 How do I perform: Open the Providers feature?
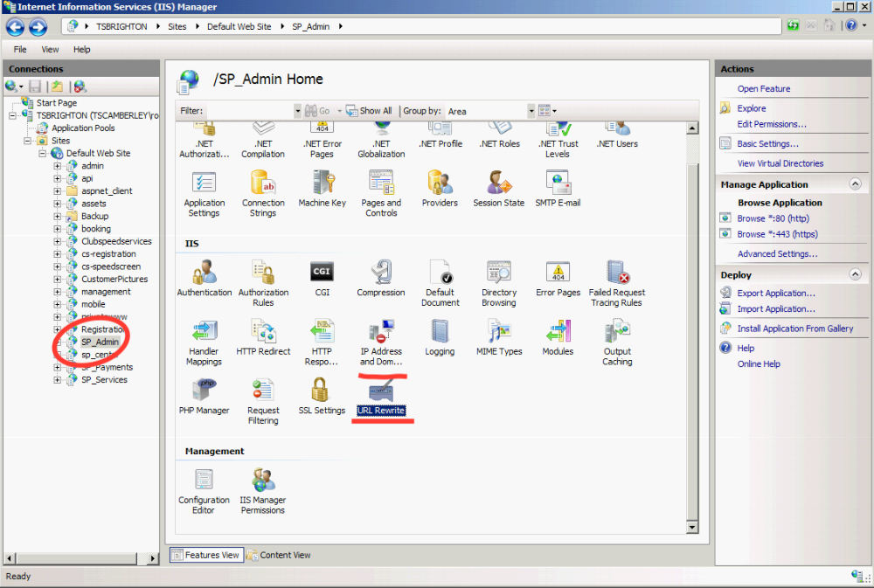[x=440, y=190]
